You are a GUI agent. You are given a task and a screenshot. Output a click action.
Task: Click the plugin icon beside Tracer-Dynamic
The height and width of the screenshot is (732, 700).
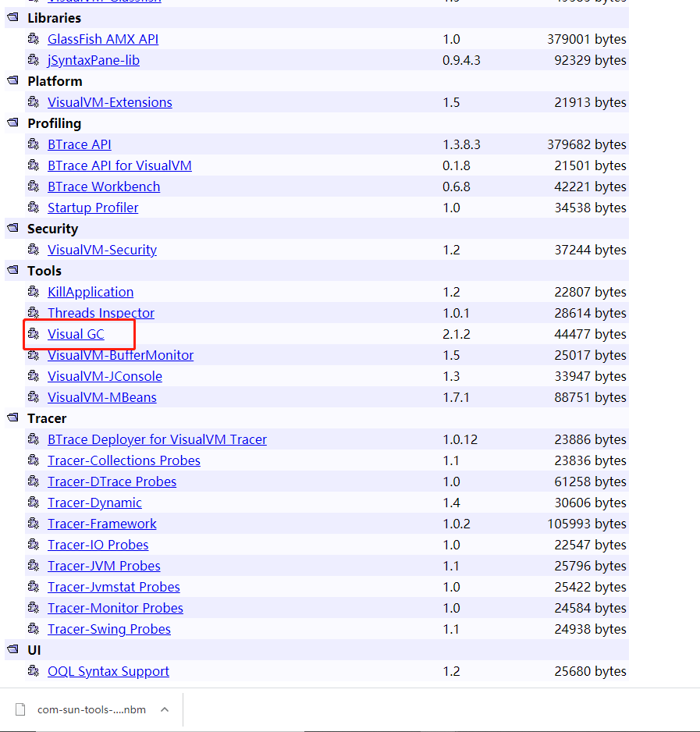33,503
